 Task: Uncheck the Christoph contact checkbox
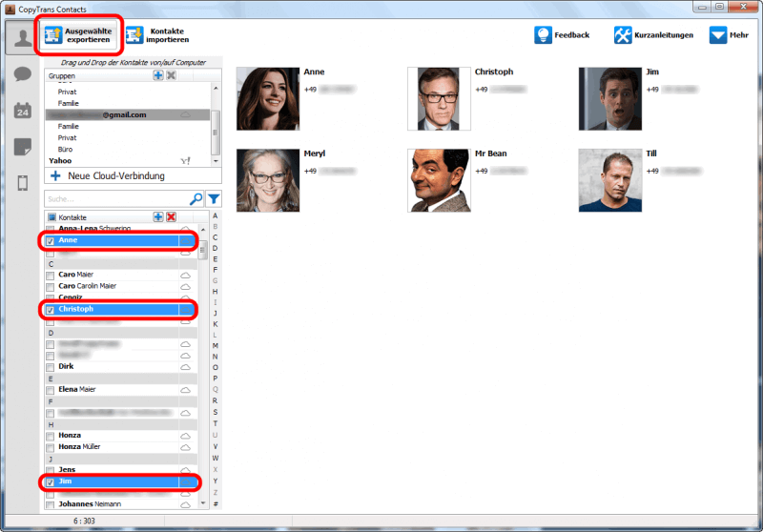click(x=51, y=310)
